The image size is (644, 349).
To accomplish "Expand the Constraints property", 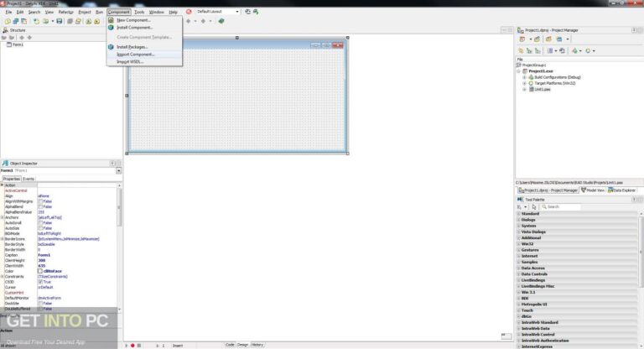I will [x=3, y=277].
